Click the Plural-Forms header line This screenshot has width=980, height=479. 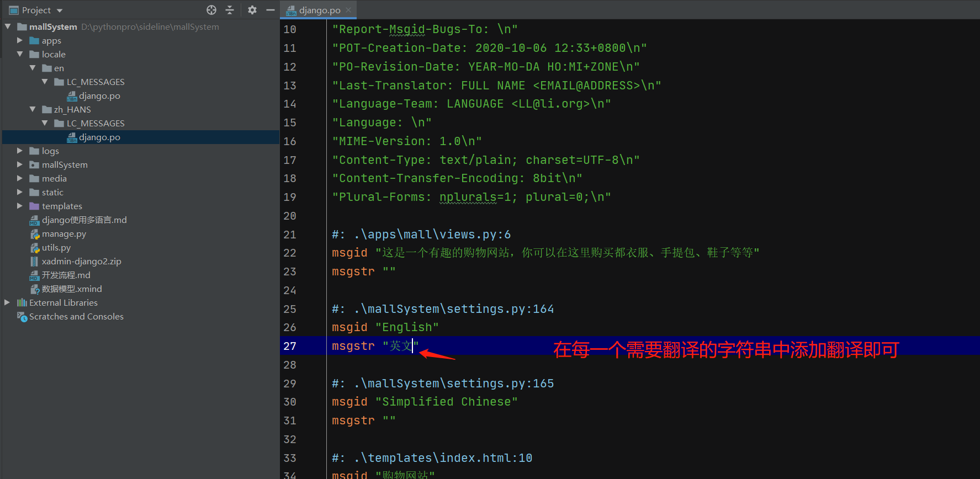click(472, 197)
